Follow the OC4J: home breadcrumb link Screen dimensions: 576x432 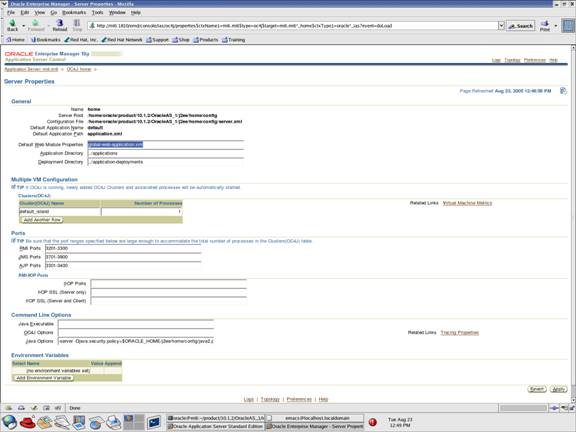pos(79,69)
